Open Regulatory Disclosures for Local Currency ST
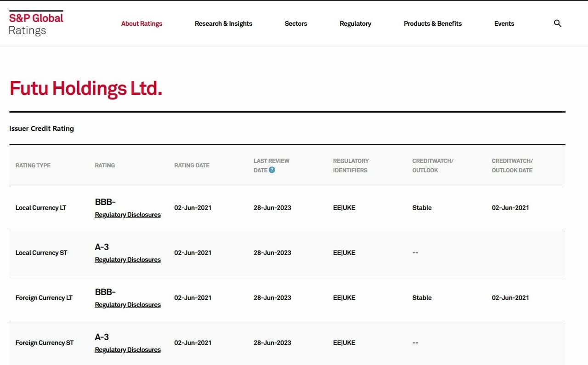Image resolution: width=588 pixels, height=365 pixels. click(128, 260)
